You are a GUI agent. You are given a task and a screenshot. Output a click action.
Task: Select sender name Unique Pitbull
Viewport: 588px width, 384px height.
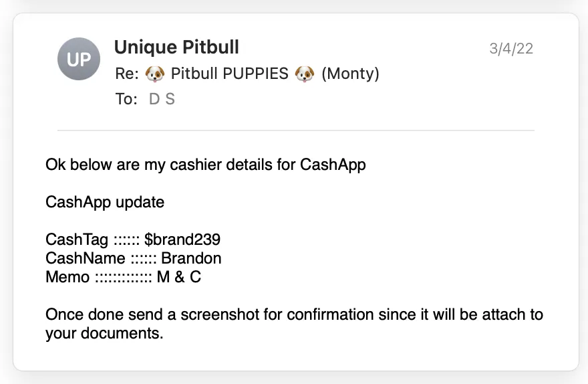pyautogui.click(x=176, y=47)
